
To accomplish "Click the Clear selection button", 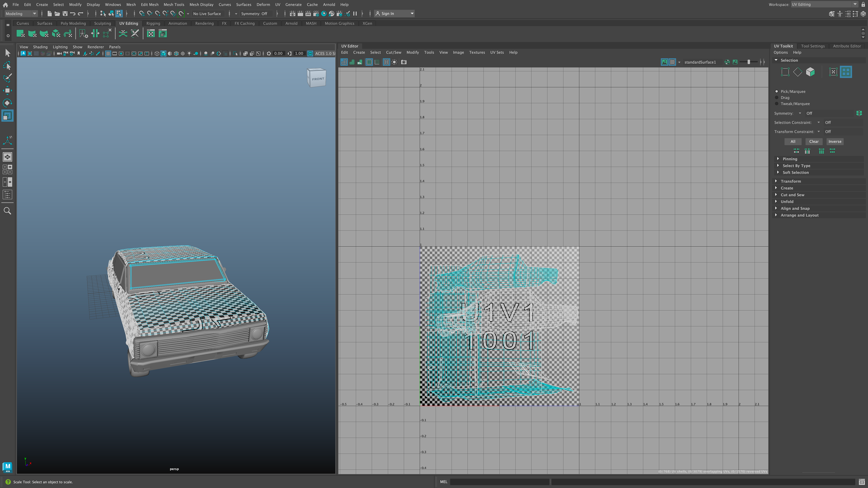I will coord(814,141).
